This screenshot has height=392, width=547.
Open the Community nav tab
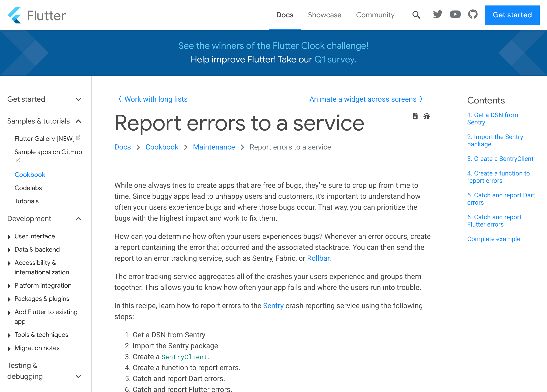(x=375, y=15)
